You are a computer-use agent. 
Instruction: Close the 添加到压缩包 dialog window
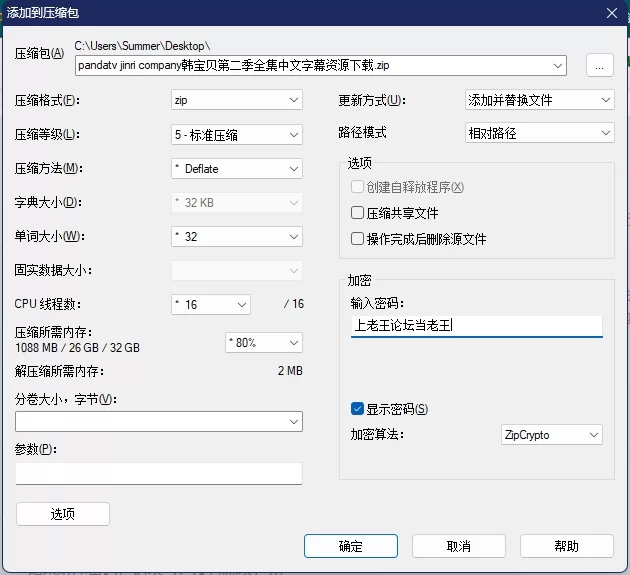point(612,13)
